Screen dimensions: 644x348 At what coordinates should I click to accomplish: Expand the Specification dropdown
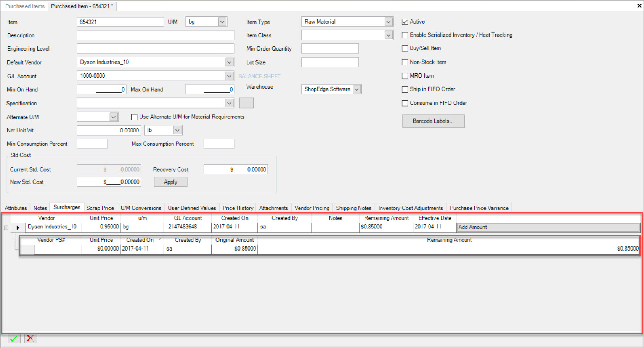[229, 103]
